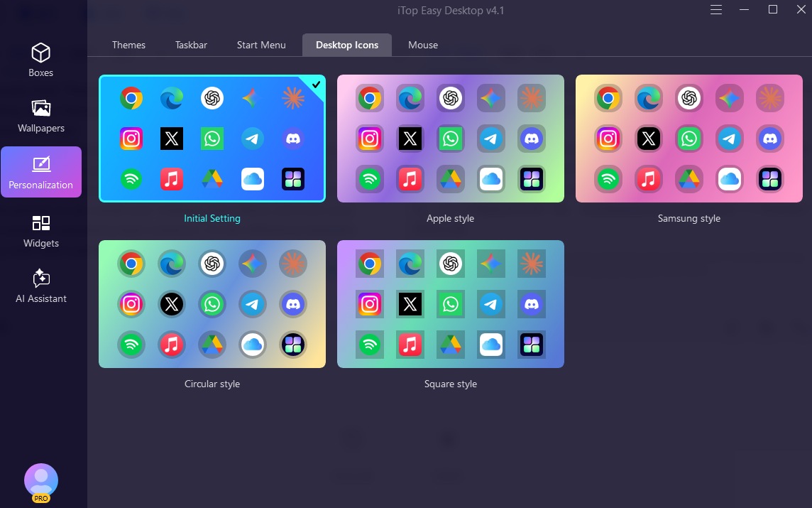The height and width of the screenshot is (508, 812).
Task: Switch to the Taskbar tab
Action: tap(191, 45)
